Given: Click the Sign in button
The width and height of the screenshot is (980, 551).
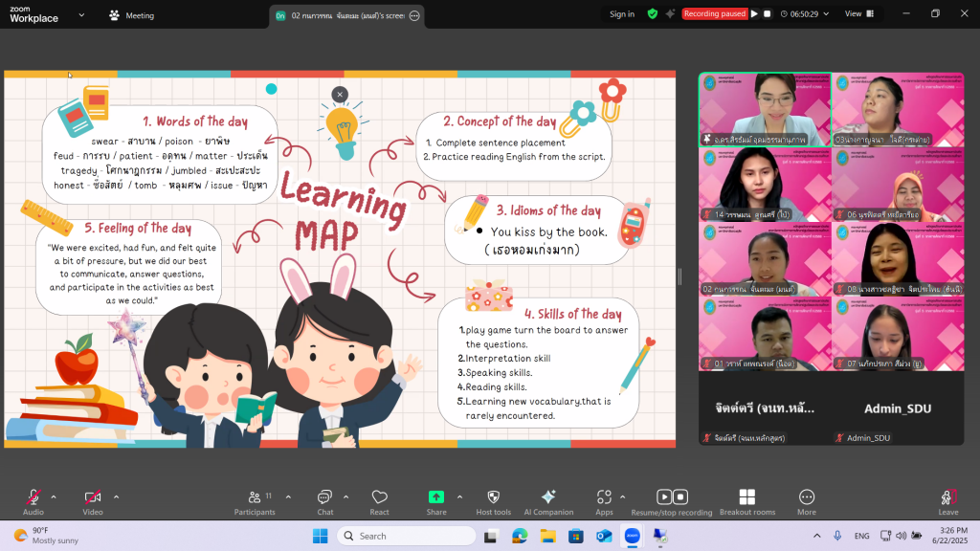Looking at the screenshot, I should click(622, 13).
